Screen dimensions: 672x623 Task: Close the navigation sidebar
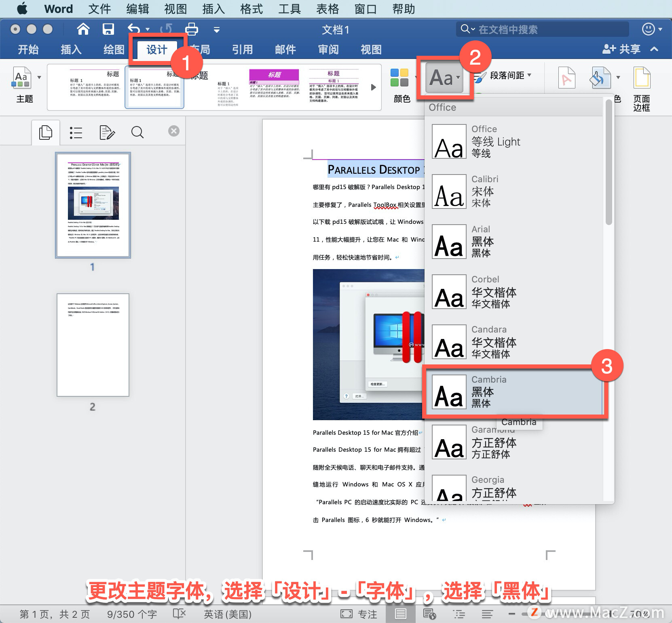(174, 131)
